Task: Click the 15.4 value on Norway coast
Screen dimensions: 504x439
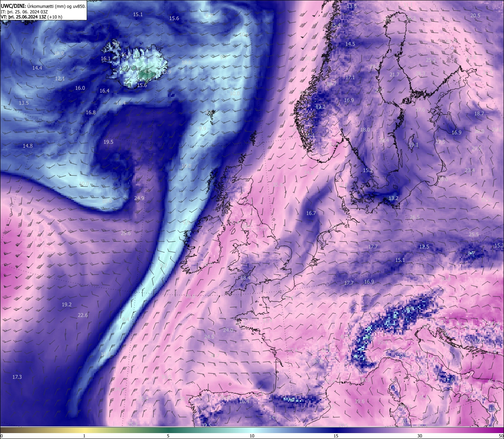Action: point(335,25)
